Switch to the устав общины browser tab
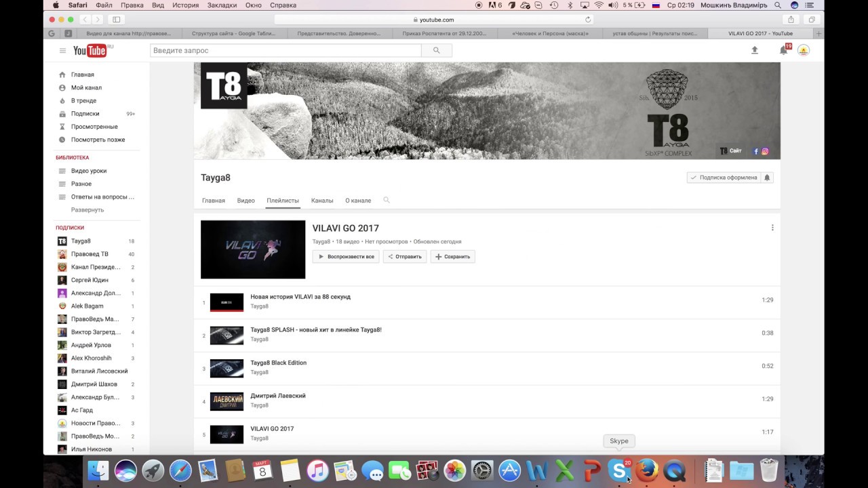 (x=654, y=33)
